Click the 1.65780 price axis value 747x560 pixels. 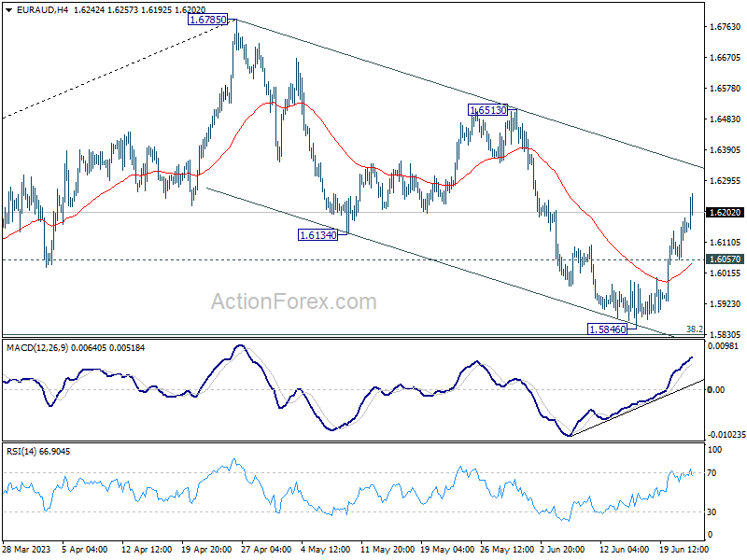[726, 89]
